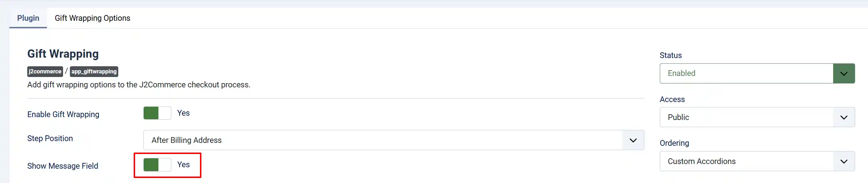Click the j2commerce badge

click(45, 72)
